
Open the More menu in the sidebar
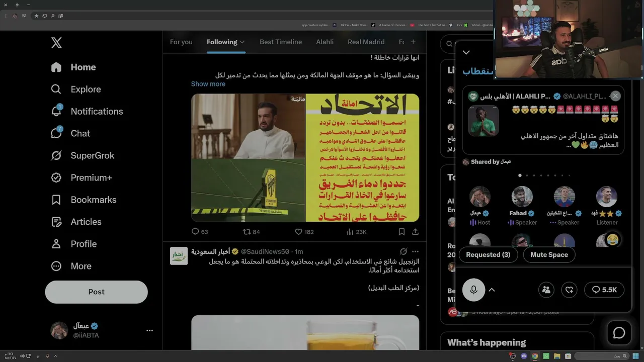[x=73, y=266]
